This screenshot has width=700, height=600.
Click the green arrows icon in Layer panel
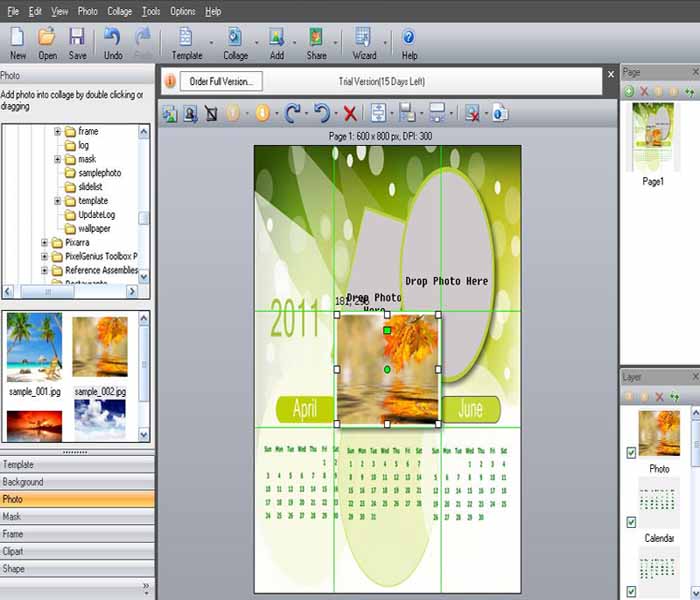tap(675, 396)
